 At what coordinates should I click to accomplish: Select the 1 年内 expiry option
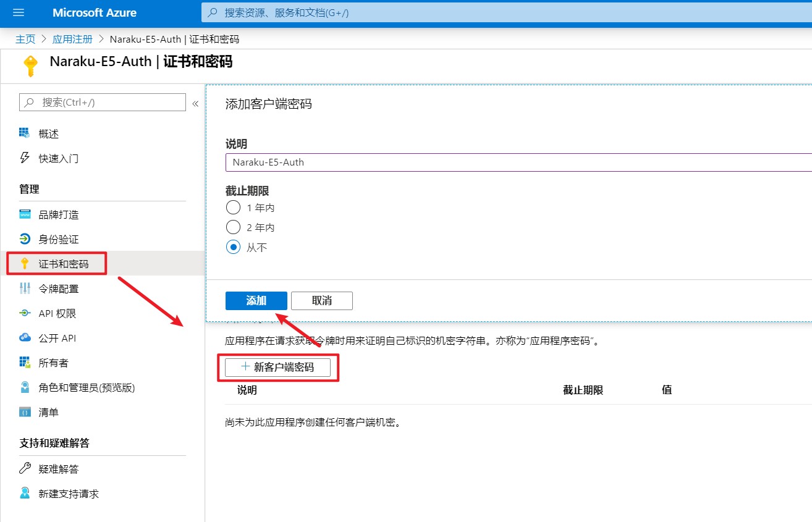point(233,208)
